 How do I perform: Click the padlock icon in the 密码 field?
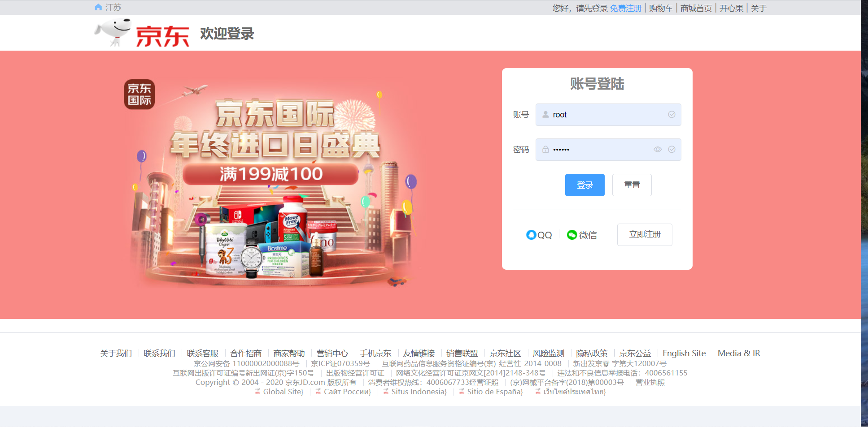coord(545,149)
